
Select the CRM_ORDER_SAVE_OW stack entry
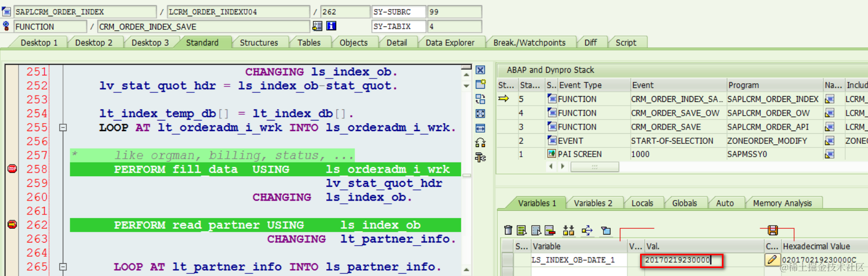click(675, 113)
